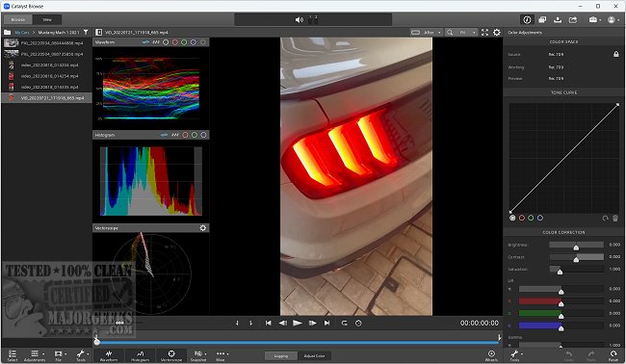Step to next frame
This screenshot has width=626, height=364.
[x=312, y=323]
